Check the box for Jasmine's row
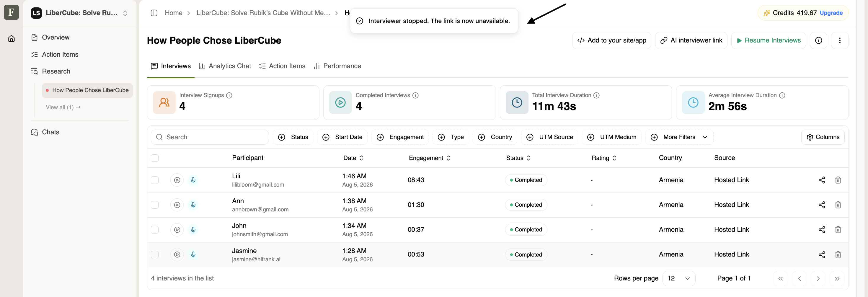The height and width of the screenshot is (297, 868). [x=155, y=254]
